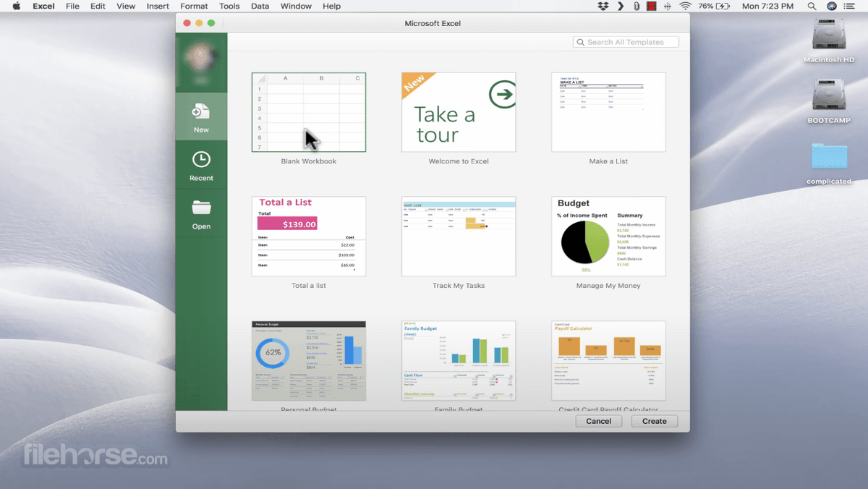Open the Help menu
868x489 pixels.
point(331,7)
